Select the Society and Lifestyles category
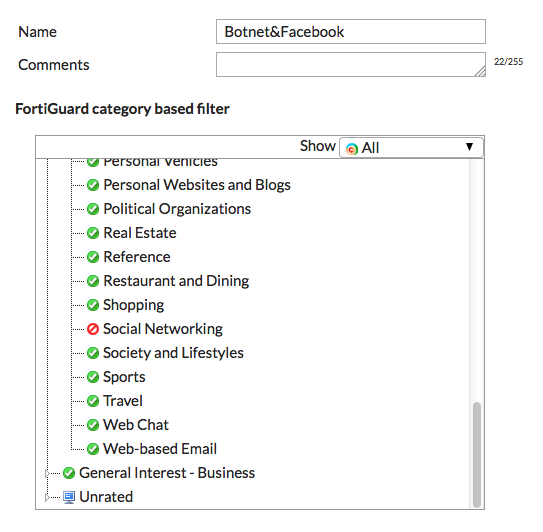This screenshot has height=532, width=543. (173, 353)
